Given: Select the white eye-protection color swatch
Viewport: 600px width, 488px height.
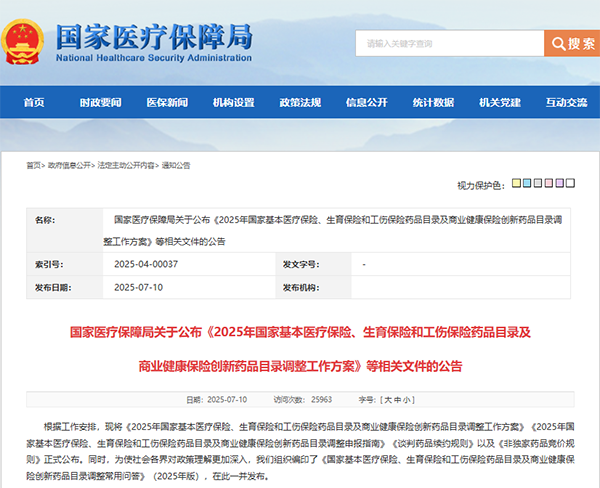Looking at the screenshot, I should pos(570,183).
